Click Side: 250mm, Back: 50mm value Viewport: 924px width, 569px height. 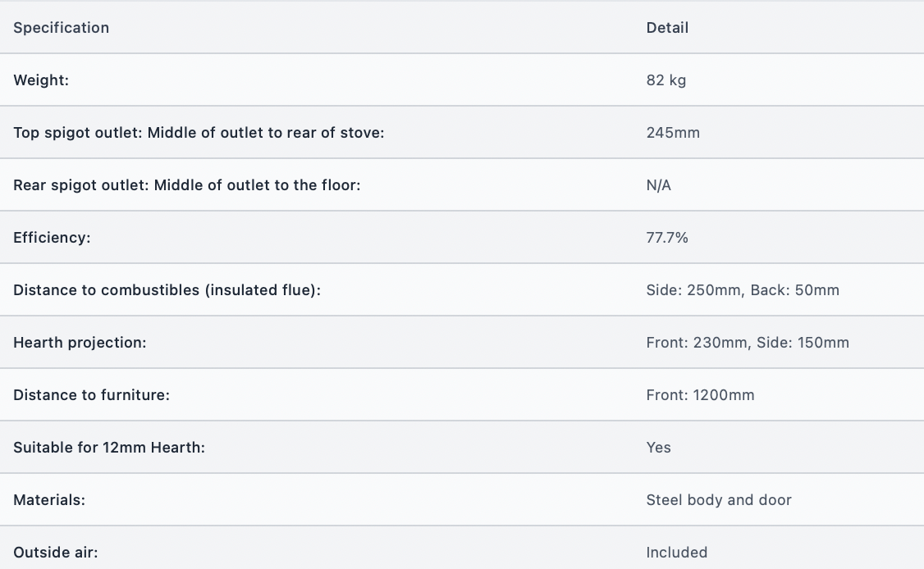click(x=743, y=289)
